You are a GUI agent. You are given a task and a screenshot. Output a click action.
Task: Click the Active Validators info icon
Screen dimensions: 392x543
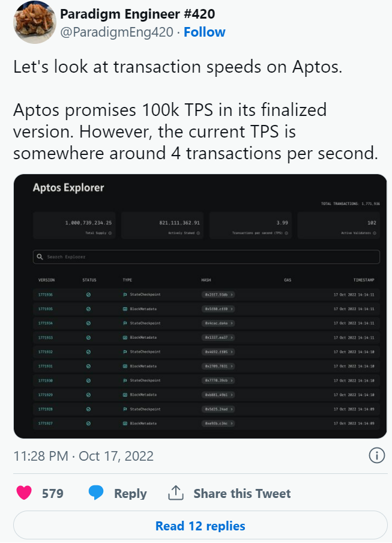tap(375, 233)
